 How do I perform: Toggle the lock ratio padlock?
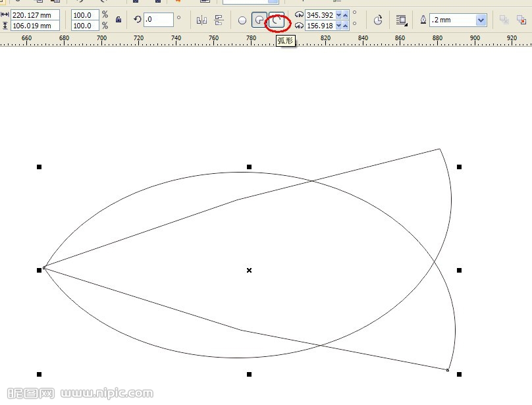tap(119, 19)
